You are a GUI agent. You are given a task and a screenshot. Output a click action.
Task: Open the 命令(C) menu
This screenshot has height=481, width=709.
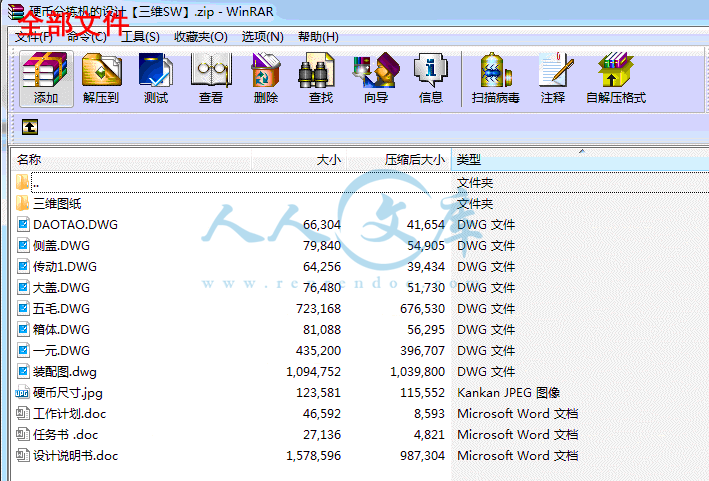point(87,37)
